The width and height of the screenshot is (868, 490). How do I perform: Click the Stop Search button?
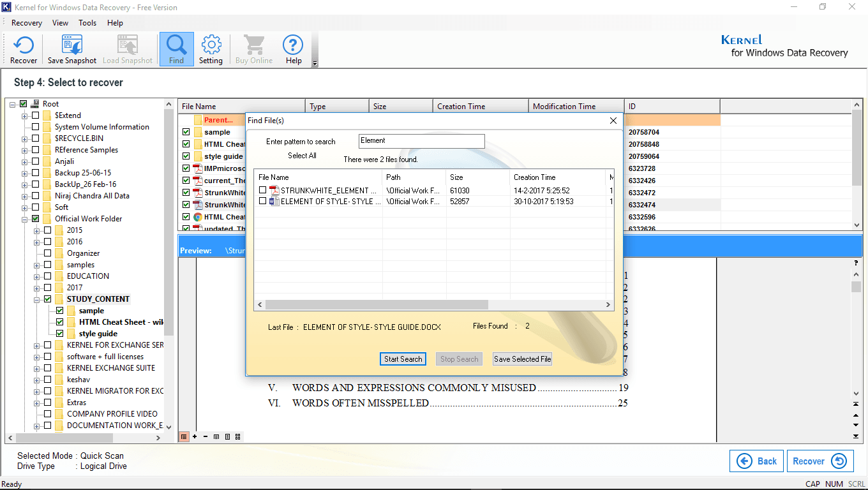point(460,359)
